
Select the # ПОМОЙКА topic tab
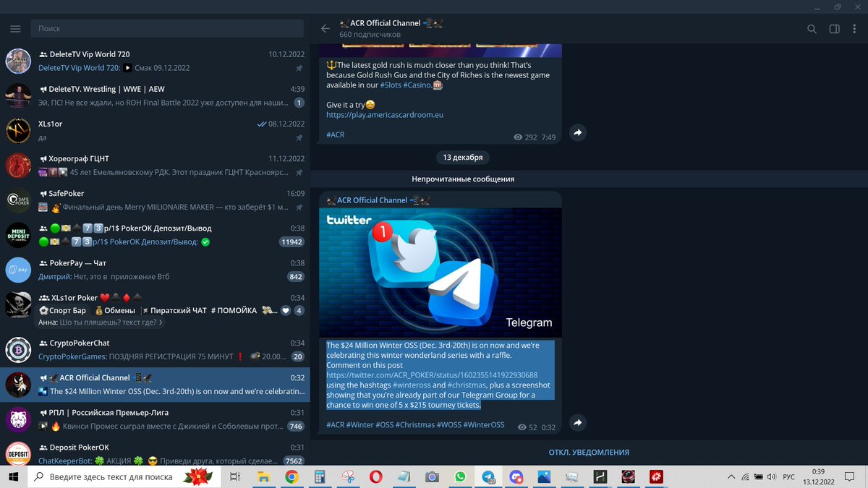pos(234,310)
